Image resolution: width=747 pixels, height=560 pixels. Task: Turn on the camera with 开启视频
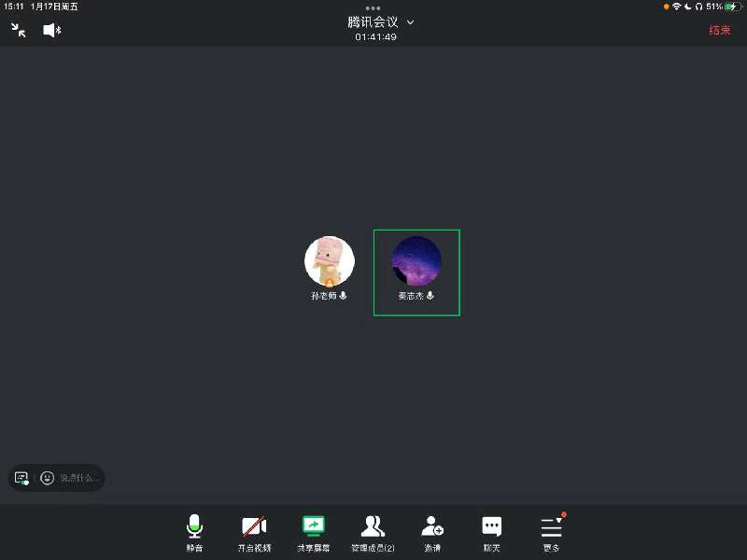pyautogui.click(x=254, y=533)
